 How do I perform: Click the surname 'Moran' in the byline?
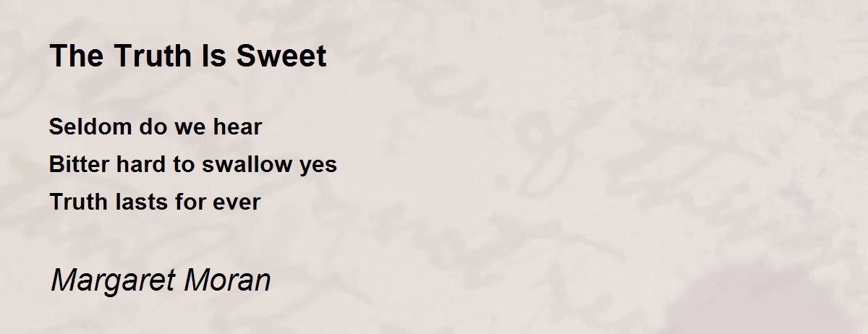pyautogui.click(x=228, y=280)
